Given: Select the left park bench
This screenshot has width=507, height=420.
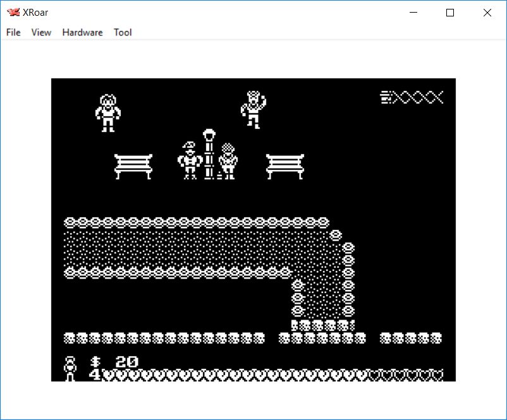Looking at the screenshot, I should coord(133,166).
